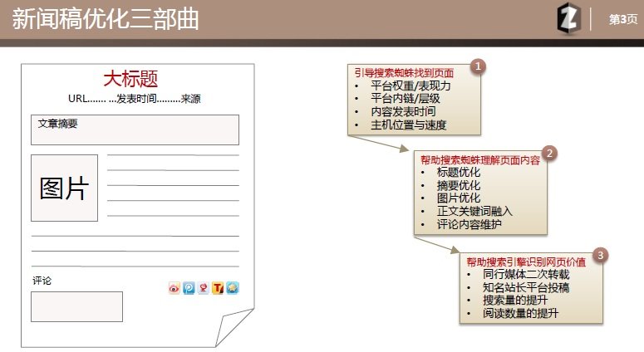
Task: Click bullet 搜索量的提升
Action: [x=515, y=301]
